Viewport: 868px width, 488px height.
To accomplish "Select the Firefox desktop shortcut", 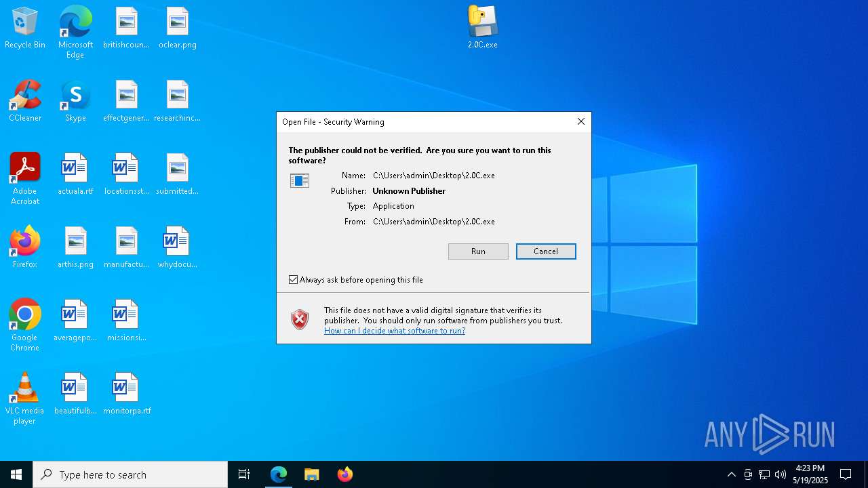I will point(25,248).
